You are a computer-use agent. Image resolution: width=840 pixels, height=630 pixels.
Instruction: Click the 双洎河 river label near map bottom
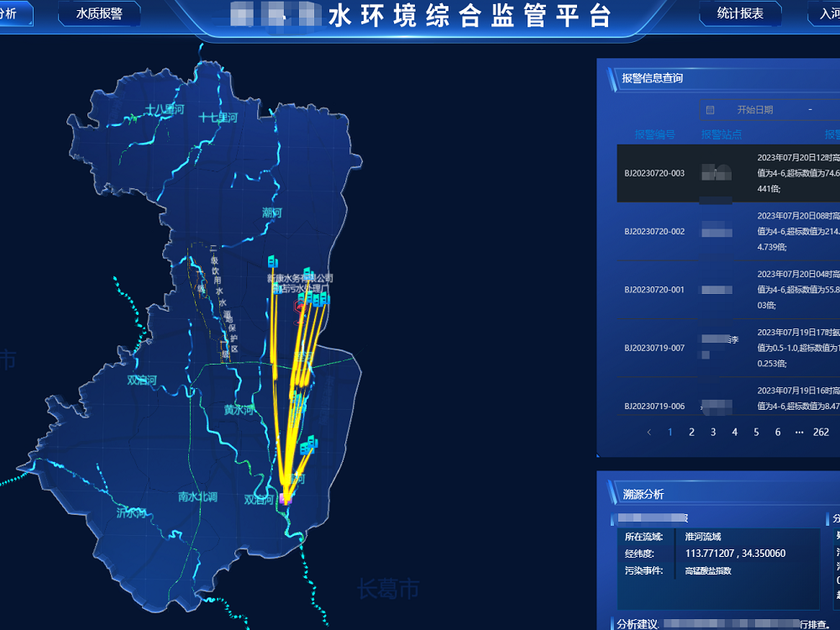(x=260, y=499)
